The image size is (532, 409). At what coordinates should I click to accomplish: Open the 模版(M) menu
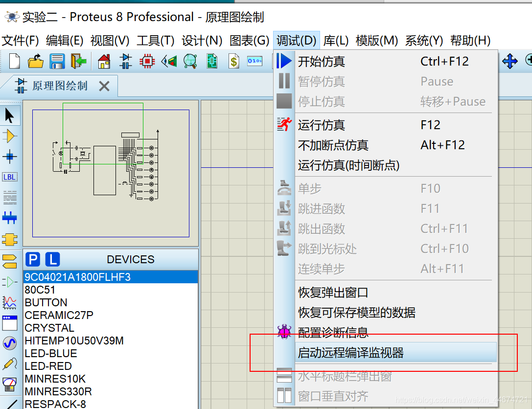(376, 41)
